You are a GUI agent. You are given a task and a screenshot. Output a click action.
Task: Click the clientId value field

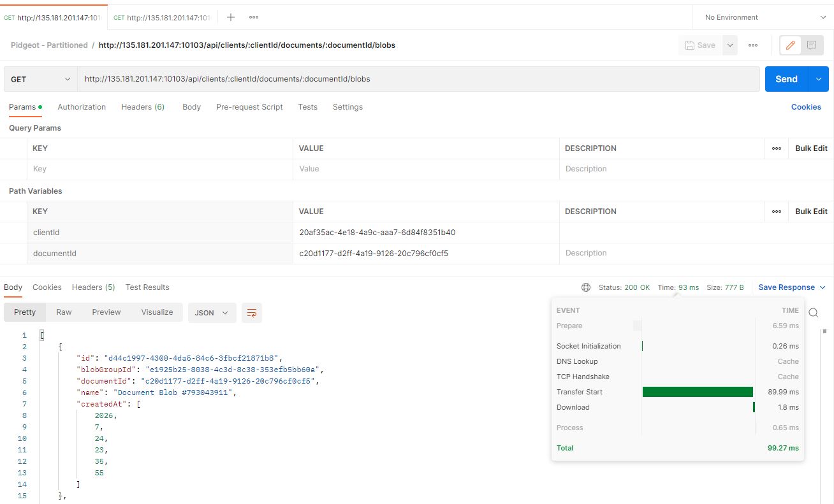(x=427, y=233)
